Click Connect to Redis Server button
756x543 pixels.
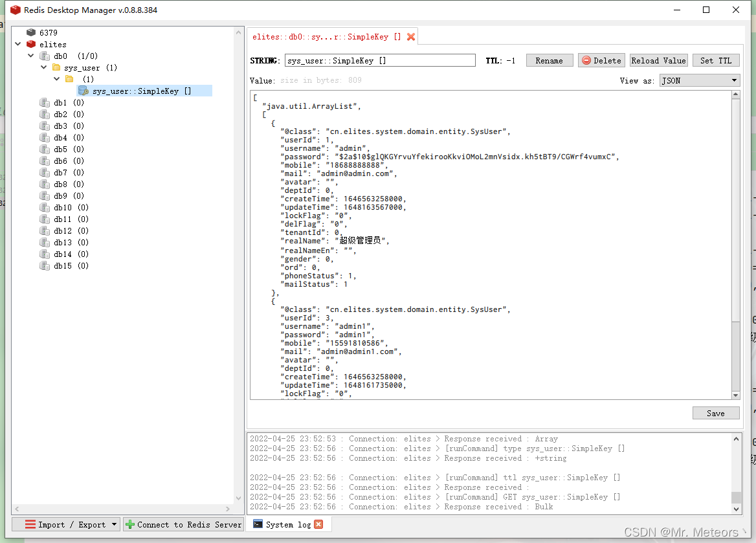click(x=184, y=524)
